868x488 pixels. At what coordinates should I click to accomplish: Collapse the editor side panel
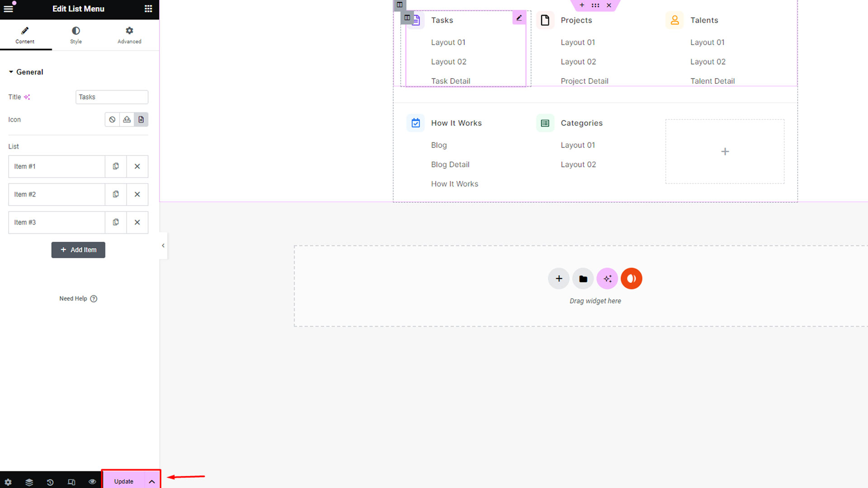coord(163,245)
